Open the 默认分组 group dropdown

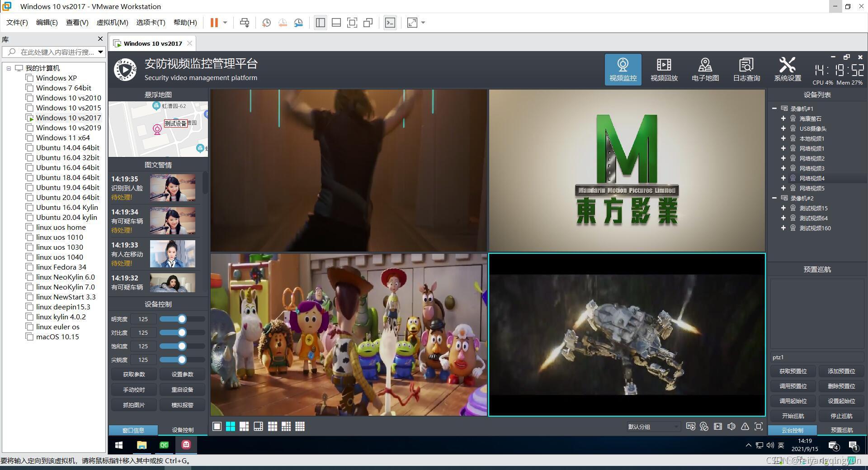coord(653,427)
